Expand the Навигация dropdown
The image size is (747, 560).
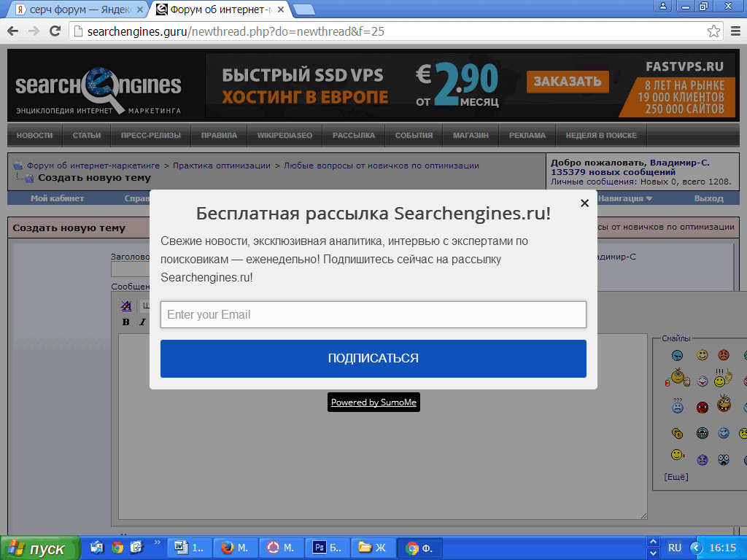625,198
